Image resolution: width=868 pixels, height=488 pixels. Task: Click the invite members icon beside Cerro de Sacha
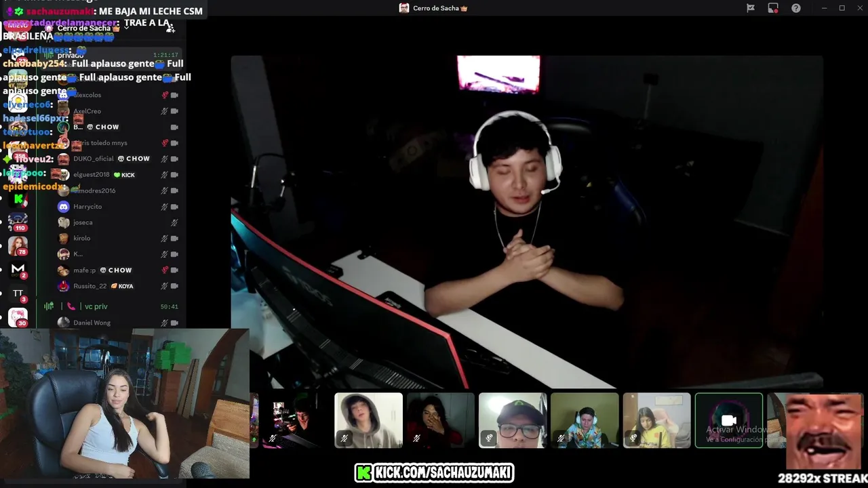(170, 28)
